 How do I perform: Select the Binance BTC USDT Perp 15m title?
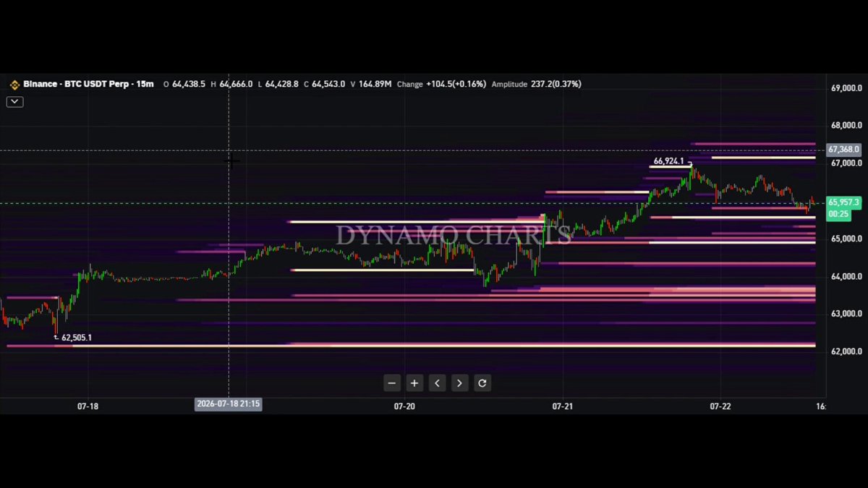click(88, 85)
